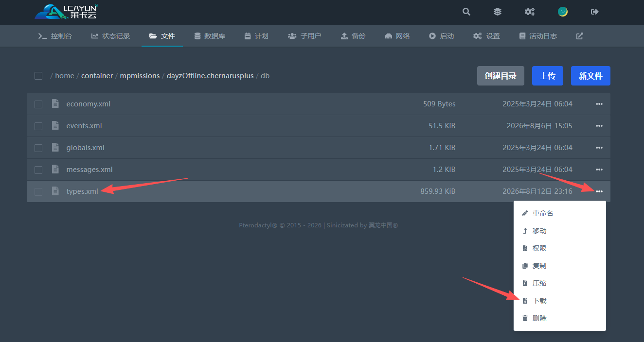Select 移动 from the context menu
Screen dimensions: 644x342
[x=560, y=231]
